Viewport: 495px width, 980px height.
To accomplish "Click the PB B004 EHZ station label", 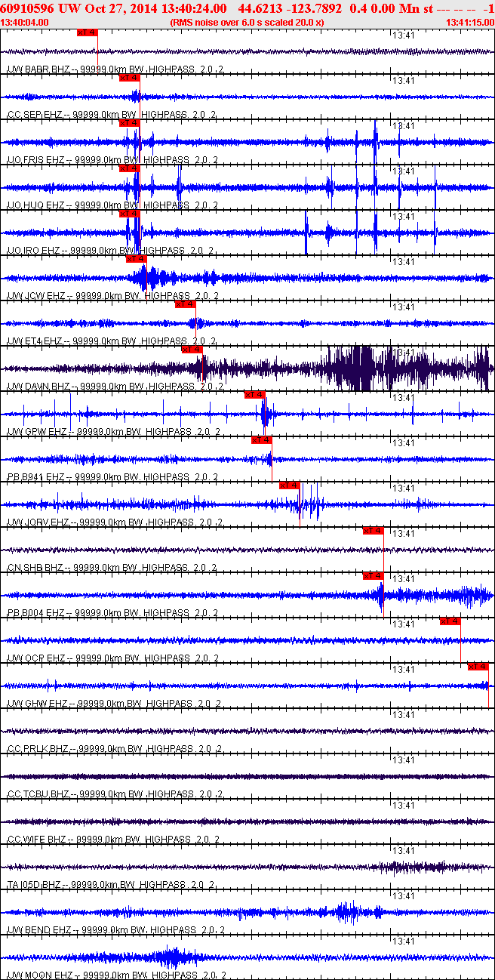I will coord(112,613).
